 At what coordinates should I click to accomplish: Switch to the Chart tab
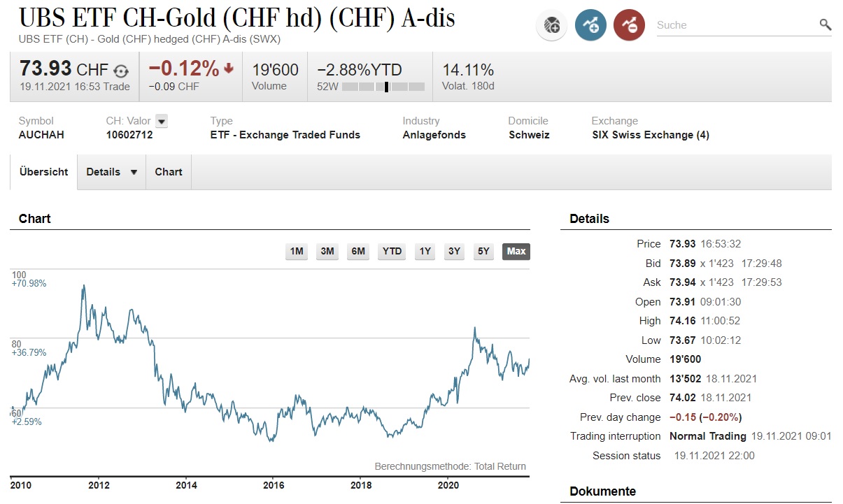coord(169,172)
